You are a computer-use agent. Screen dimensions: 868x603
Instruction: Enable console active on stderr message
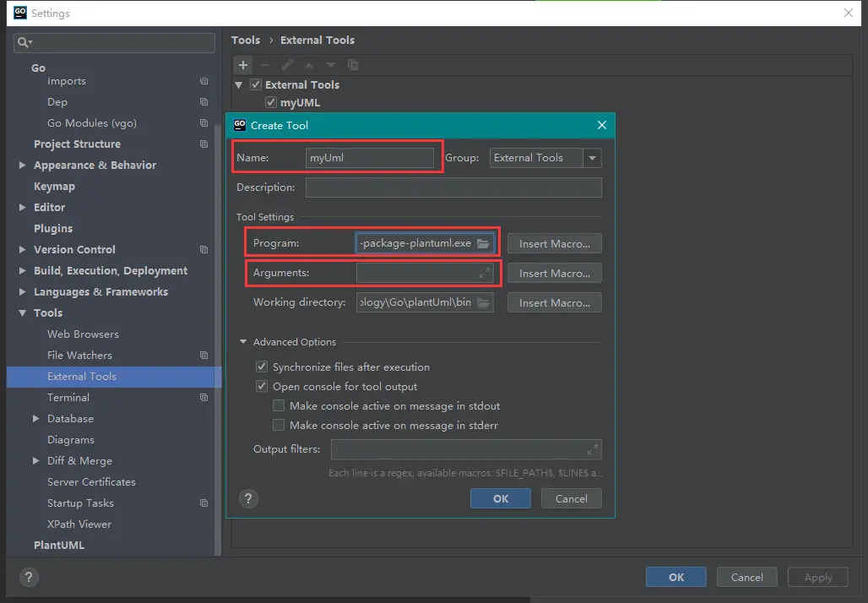[x=279, y=426]
